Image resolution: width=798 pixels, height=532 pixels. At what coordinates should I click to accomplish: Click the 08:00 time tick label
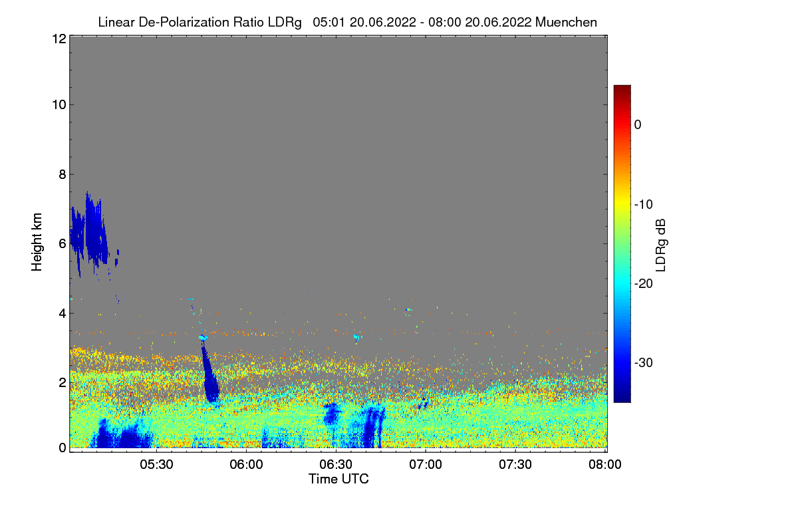coord(606,465)
